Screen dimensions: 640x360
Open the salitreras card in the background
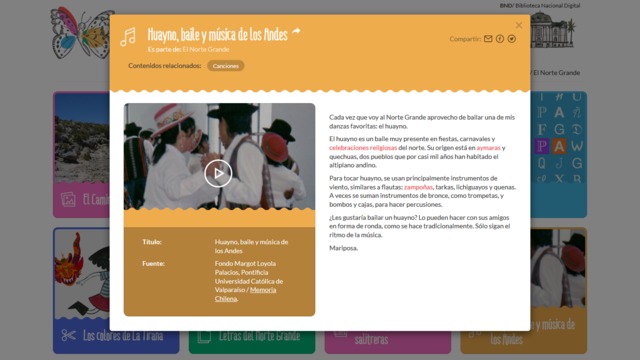[x=388, y=342]
